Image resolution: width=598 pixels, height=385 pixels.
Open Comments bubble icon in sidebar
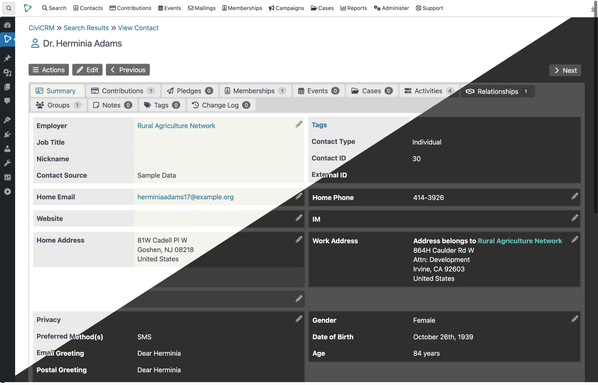7,101
